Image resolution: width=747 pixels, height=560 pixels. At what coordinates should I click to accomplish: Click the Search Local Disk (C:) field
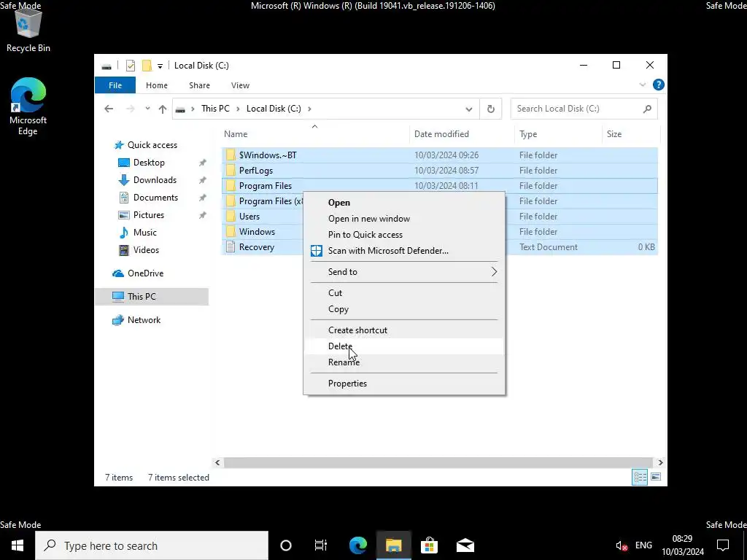tap(584, 109)
